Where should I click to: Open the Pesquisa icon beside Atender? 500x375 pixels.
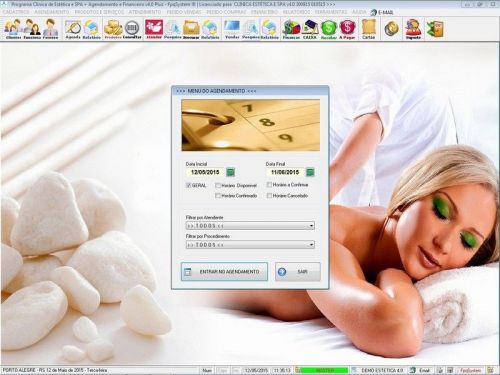click(173, 29)
